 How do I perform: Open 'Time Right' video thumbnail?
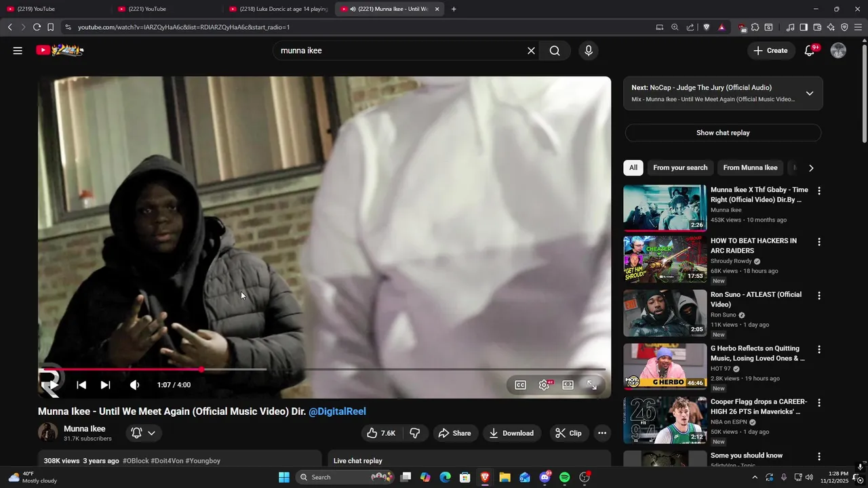pos(665,208)
